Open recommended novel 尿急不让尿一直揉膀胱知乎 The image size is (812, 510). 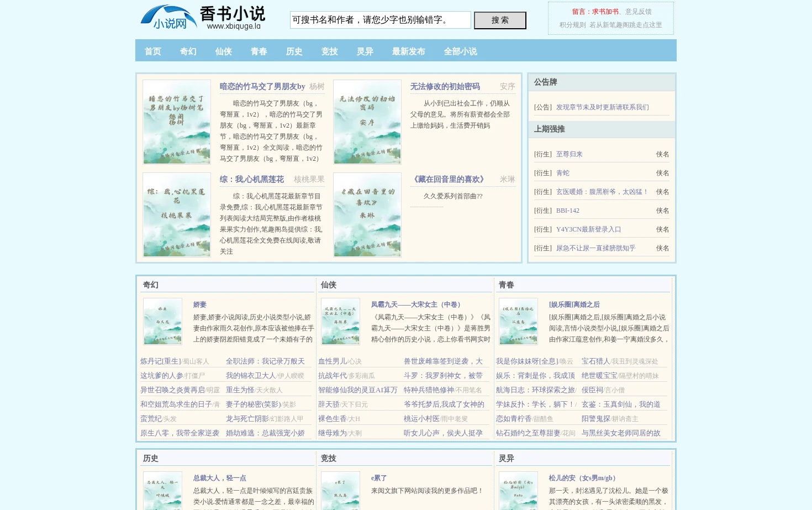point(596,248)
